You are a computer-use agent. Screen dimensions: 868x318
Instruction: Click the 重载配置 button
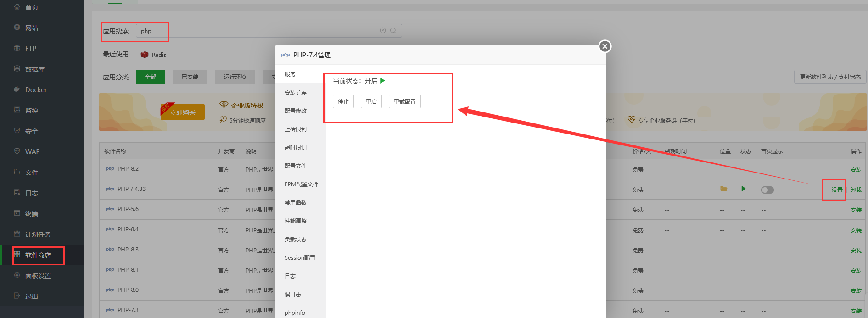[x=404, y=102]
